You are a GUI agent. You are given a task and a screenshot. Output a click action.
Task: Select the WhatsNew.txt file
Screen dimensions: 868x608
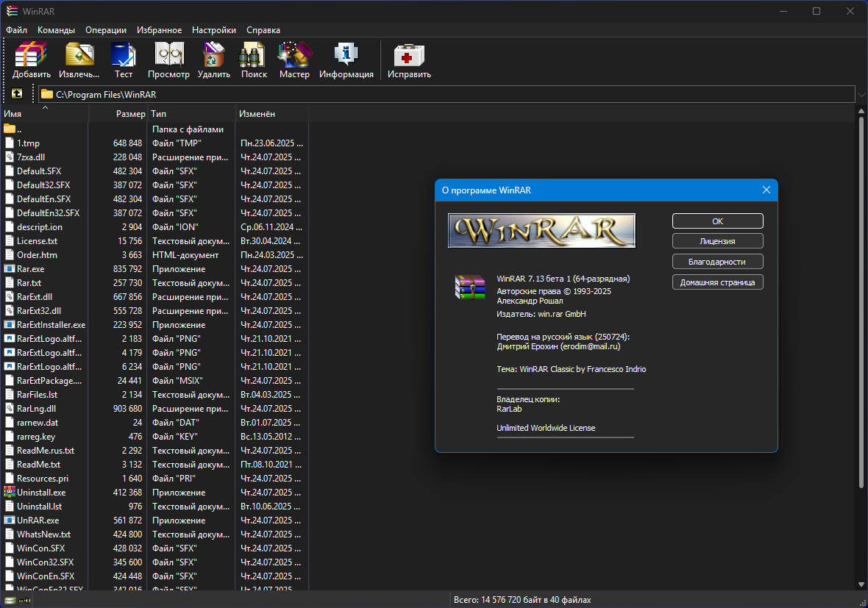[x=43, y=534]
